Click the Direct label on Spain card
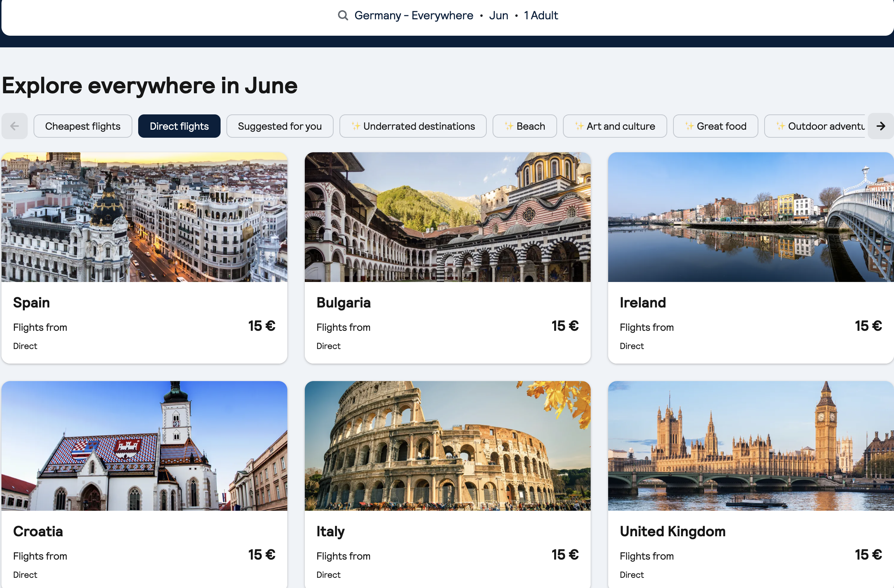Viewport: 894px width, 588px height. (x=25, y=346)
